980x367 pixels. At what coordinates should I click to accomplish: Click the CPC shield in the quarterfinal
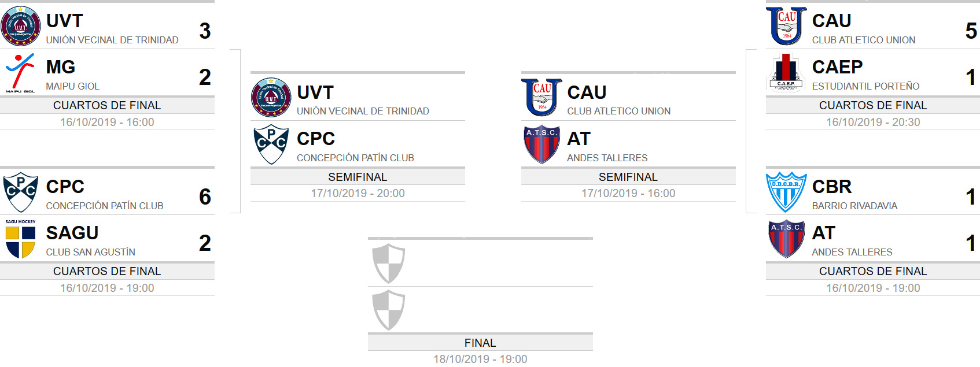(21, 192)
